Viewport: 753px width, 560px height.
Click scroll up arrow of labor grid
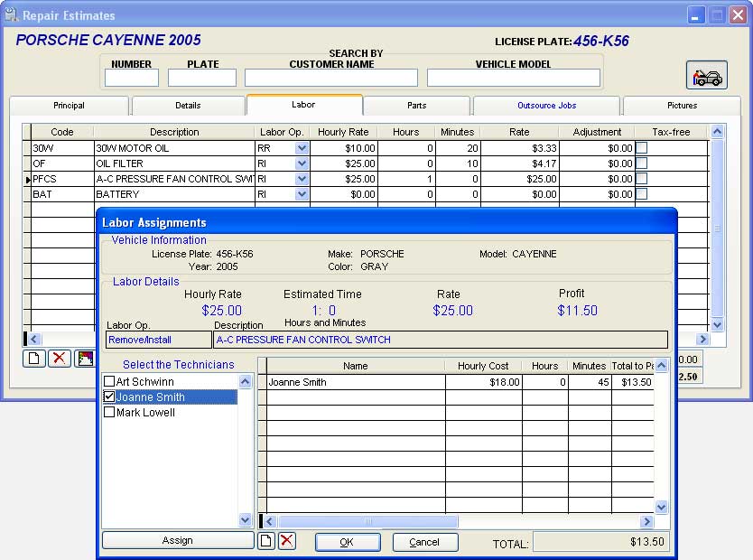[x=717, y=131]
